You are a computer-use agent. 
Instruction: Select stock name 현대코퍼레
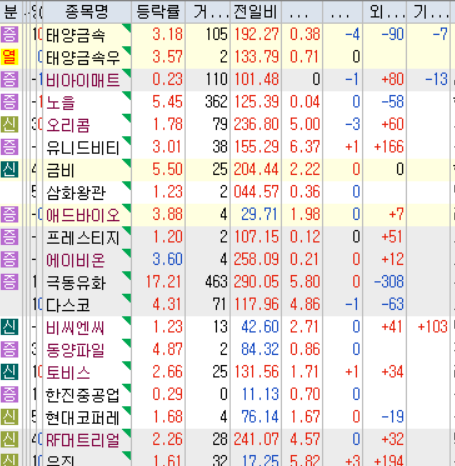[83, 418]
